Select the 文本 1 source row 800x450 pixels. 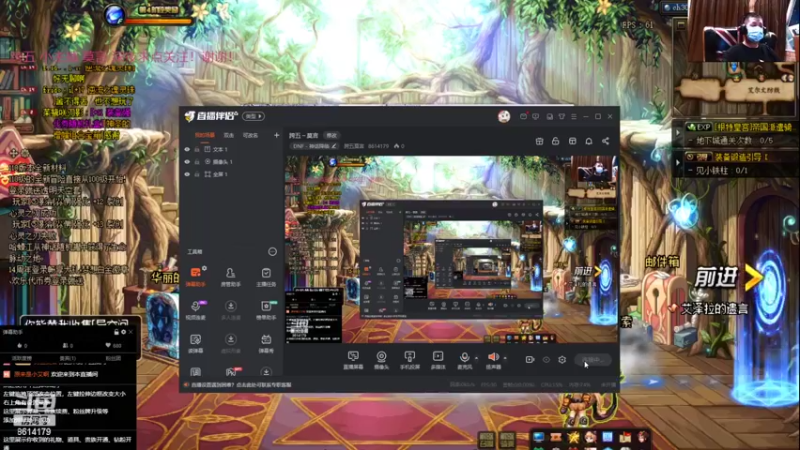tap(231, 149)
